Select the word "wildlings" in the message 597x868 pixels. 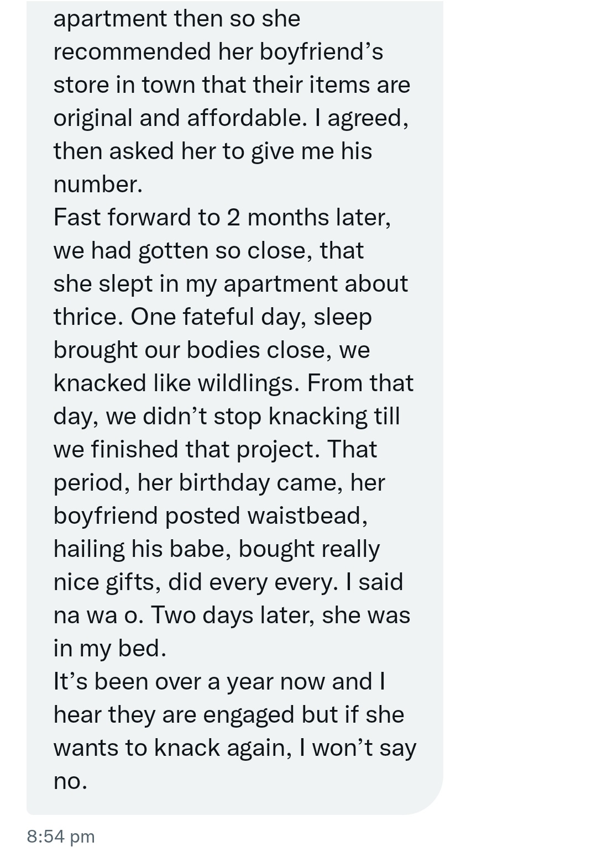(248, 383)
